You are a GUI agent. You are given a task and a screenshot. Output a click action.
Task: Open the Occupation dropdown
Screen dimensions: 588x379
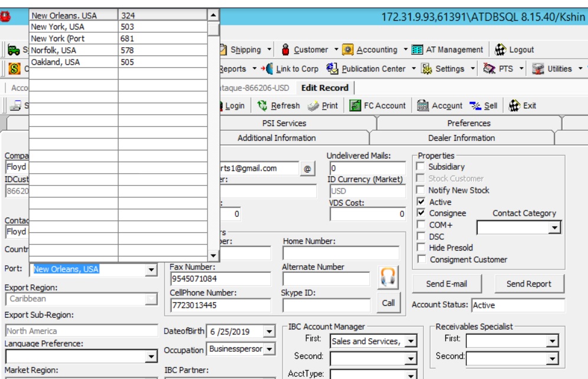click(270, 349)
